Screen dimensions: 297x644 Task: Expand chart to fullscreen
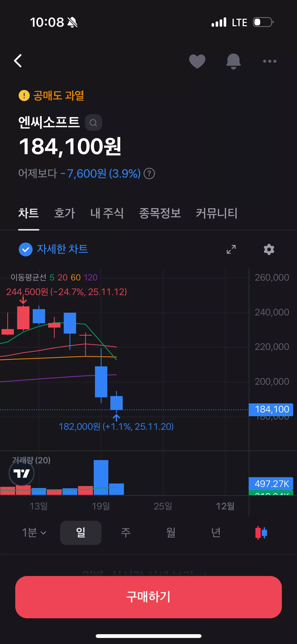pos(231,249)
